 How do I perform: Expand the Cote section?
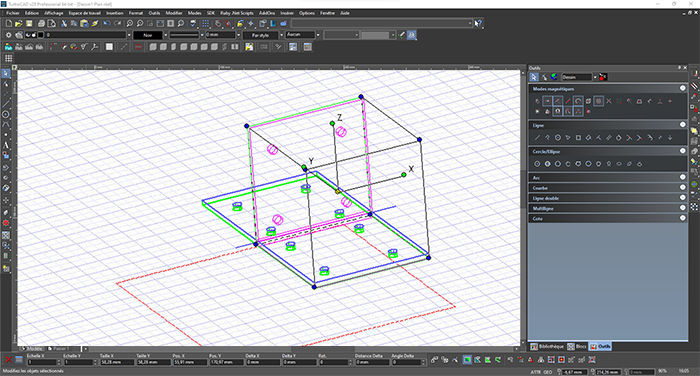click(683, 218)
